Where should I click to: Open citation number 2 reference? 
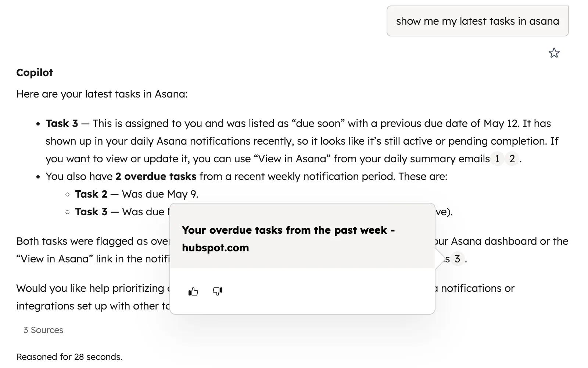512,159
